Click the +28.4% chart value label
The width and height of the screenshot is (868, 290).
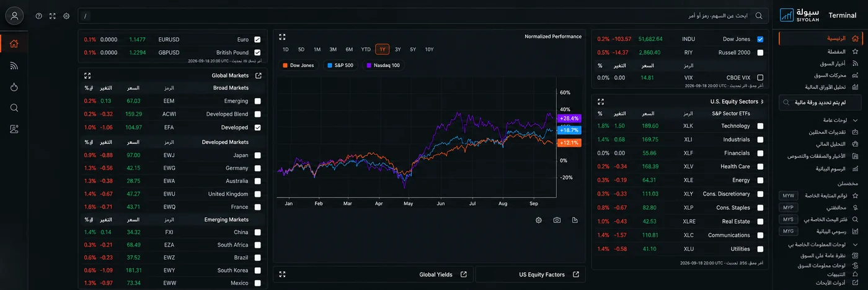click(569, 118)
